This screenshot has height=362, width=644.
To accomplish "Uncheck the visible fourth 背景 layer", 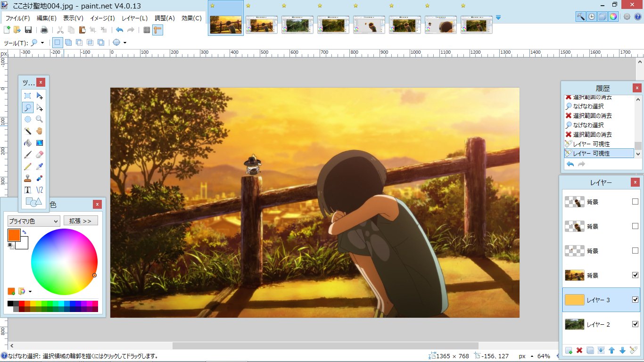I will click(635, 275).
